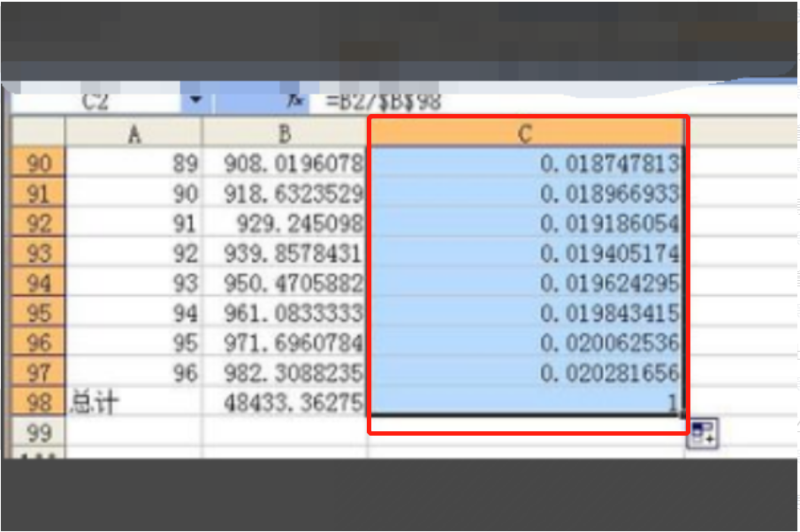This screenshot has width=800, height=532.
Task: Select column B header
Action: pyautogui.click(x=285, y=133)
